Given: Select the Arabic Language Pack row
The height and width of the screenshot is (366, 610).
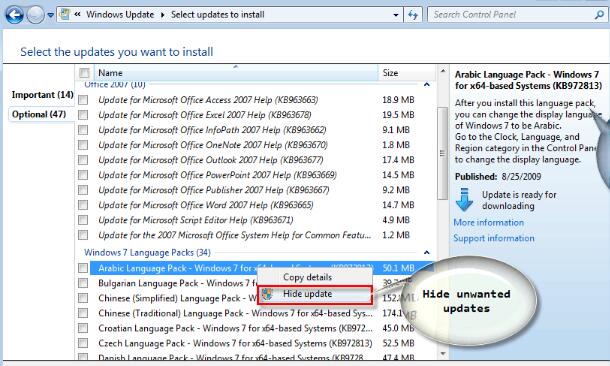Looking at the screenshot, I should tap(261, 268).
